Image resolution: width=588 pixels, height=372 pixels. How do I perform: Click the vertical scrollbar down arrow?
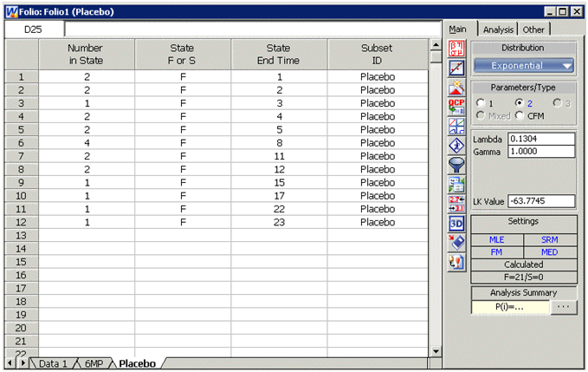coord(436,351)
